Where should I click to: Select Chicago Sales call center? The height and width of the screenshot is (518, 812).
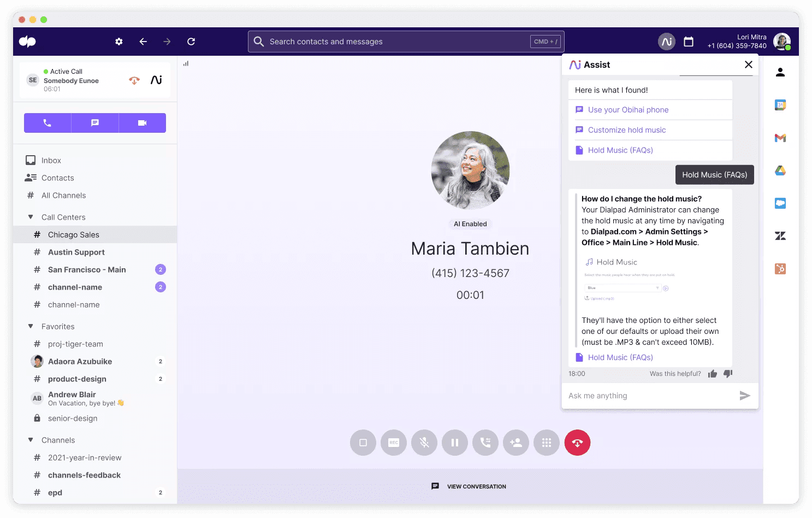(x=95, y=234)
